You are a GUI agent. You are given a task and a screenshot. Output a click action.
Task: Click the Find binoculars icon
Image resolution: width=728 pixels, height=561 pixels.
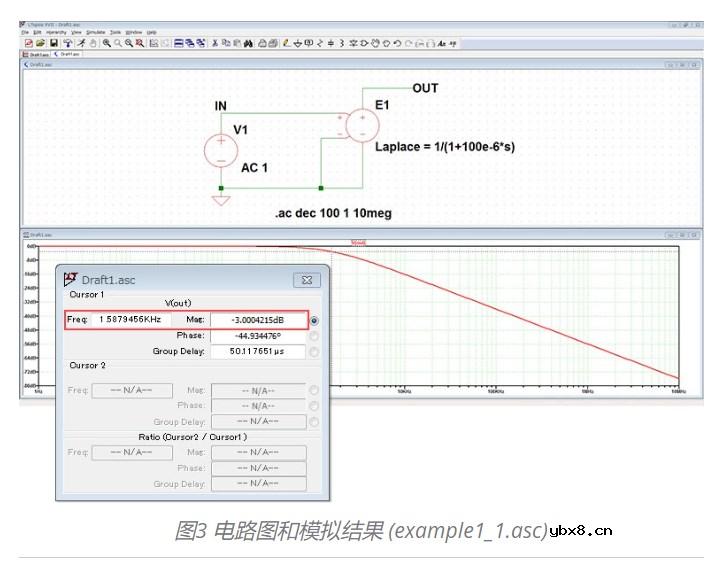pyautogui.click(x=248, y=43)
